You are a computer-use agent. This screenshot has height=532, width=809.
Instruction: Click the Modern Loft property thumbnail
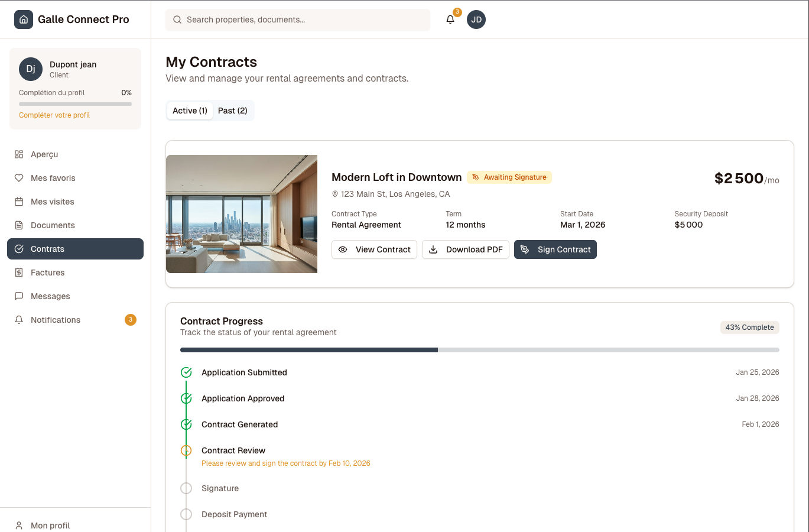[x=241, y=214]
